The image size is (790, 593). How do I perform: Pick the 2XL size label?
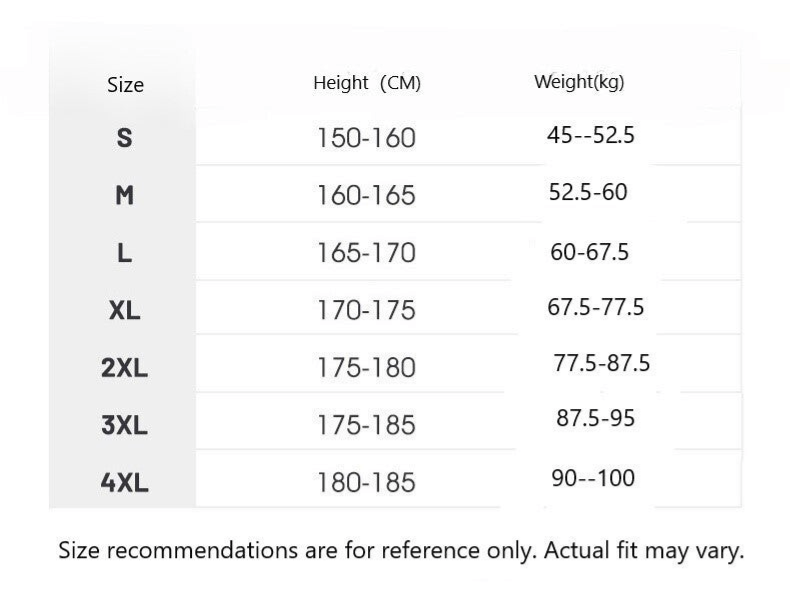click(x=124, y=368)
